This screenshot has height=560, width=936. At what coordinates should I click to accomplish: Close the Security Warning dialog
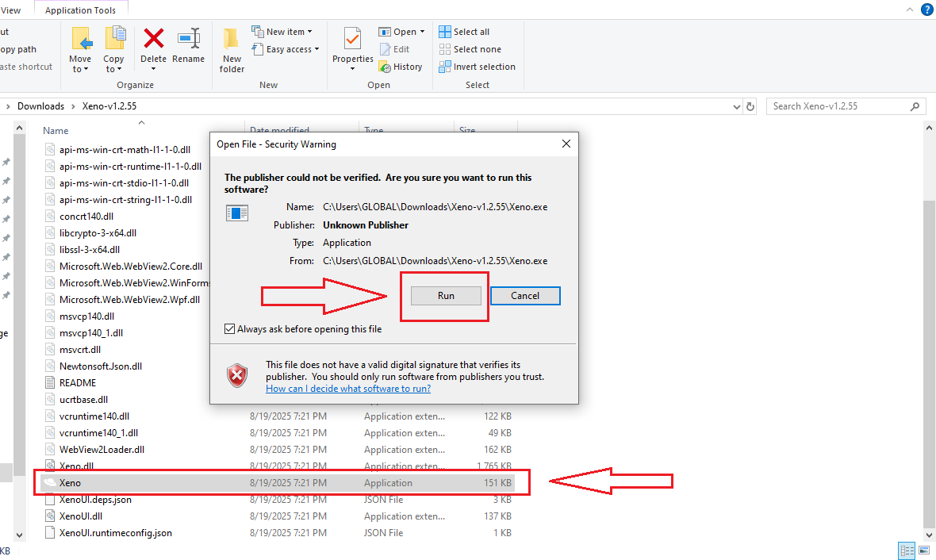pos(566,144)
